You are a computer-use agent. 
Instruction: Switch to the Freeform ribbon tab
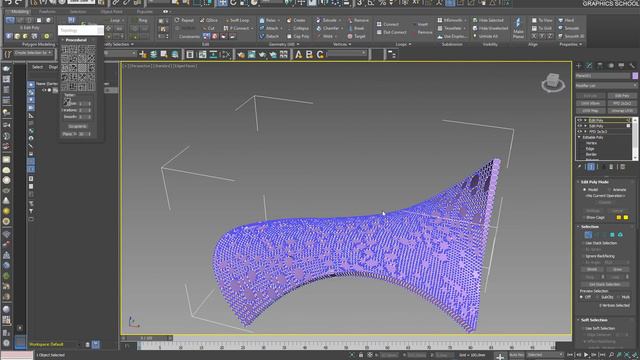click(47, 11)
